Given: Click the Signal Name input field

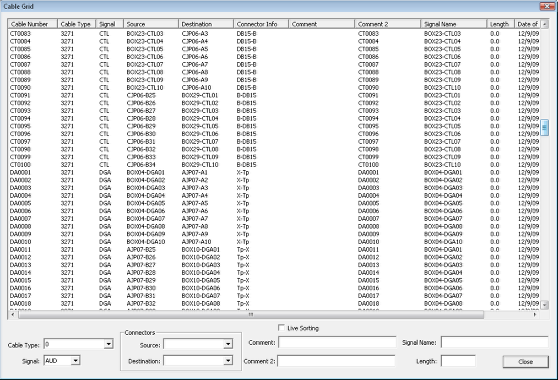Looking at the screenshot, I should click(495, 342).
